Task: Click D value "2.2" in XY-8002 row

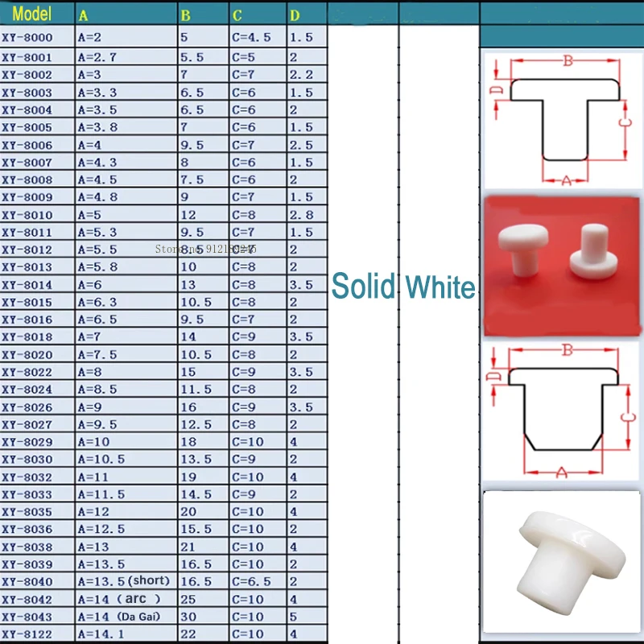Action: [x=301, y=75]
